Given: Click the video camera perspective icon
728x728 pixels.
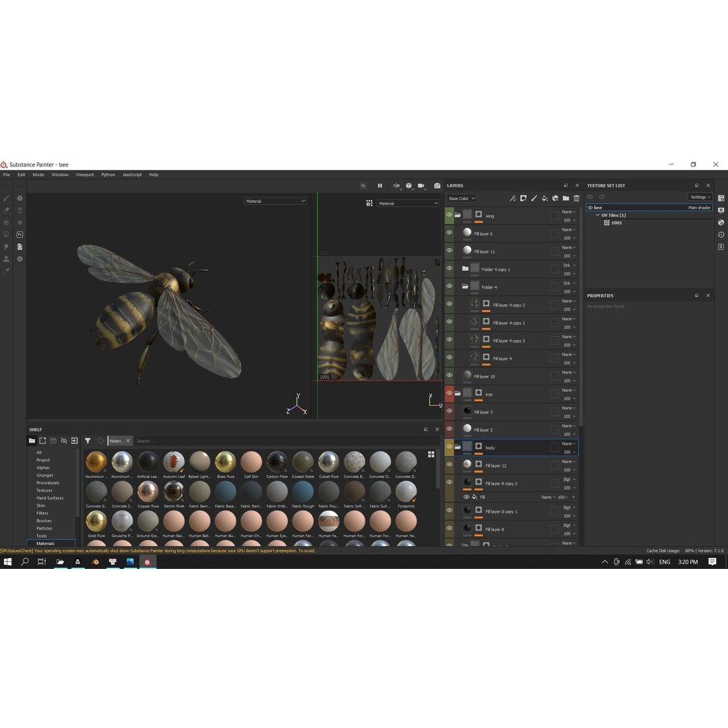Looking at the screenshot, I should (421, 186).
